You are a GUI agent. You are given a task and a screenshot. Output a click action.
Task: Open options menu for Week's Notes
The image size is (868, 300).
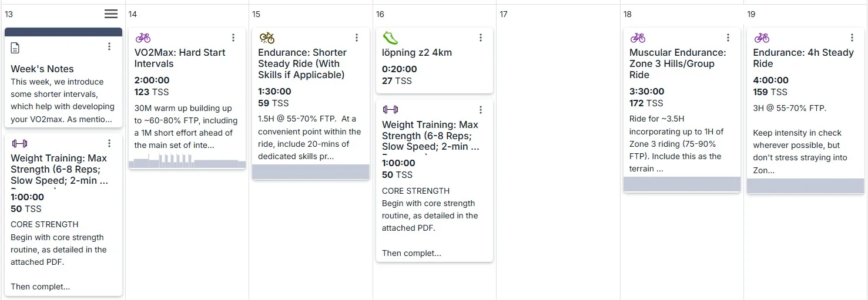coord(109,46)
